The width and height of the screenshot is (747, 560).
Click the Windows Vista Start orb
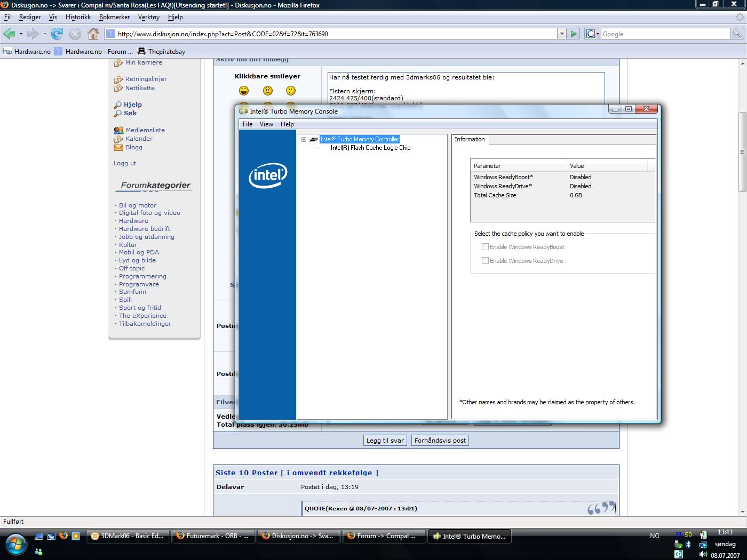coord(16,545)
